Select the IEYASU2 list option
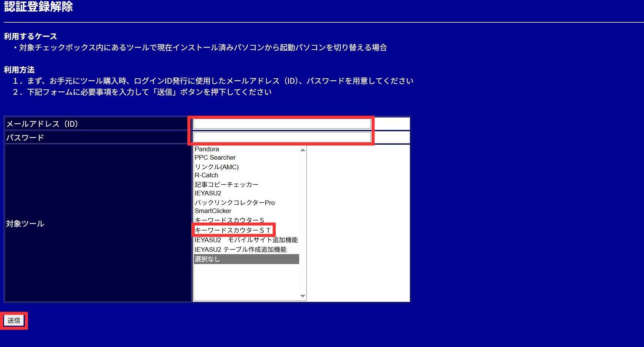 (x=208, y=193)
